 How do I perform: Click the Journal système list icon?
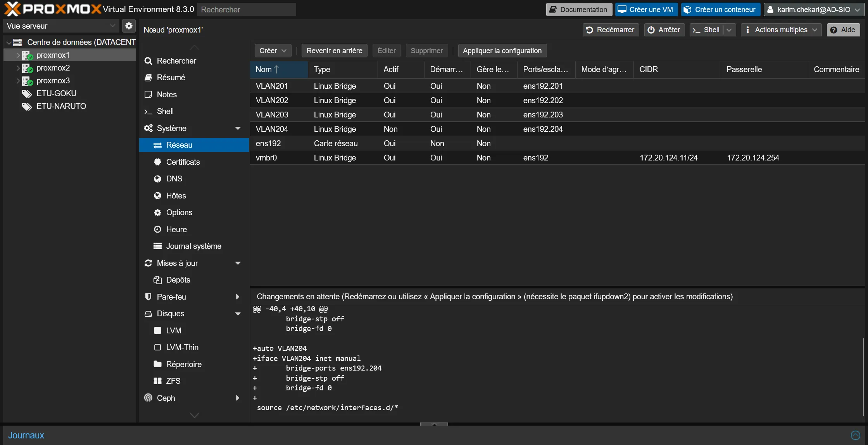(x=157, y=246)
